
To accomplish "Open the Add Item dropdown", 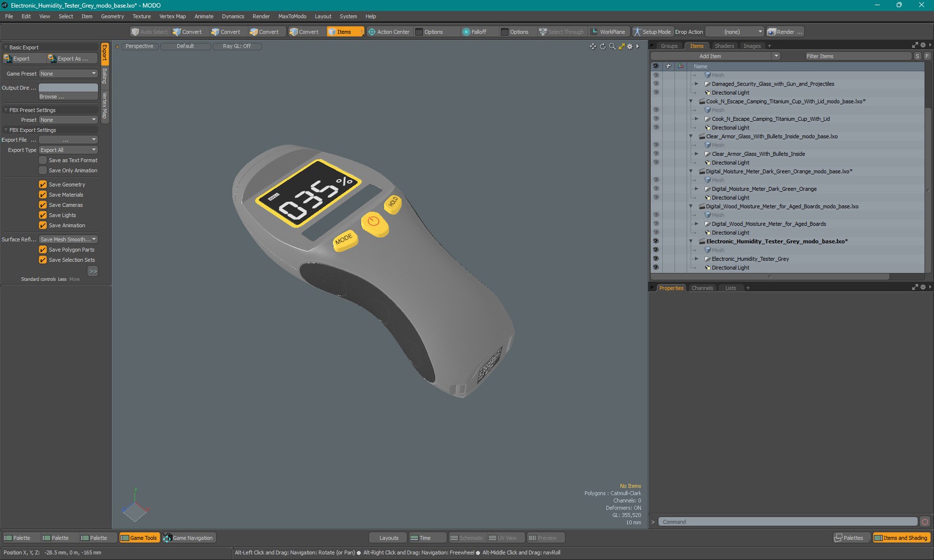I will click(x=716, y=56).
